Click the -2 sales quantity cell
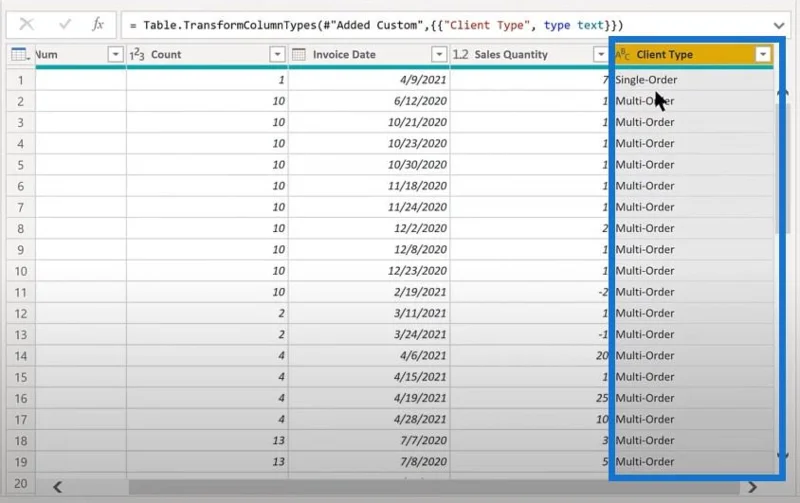Viewport: 800px width, 503px height. (x=530, y=292)
